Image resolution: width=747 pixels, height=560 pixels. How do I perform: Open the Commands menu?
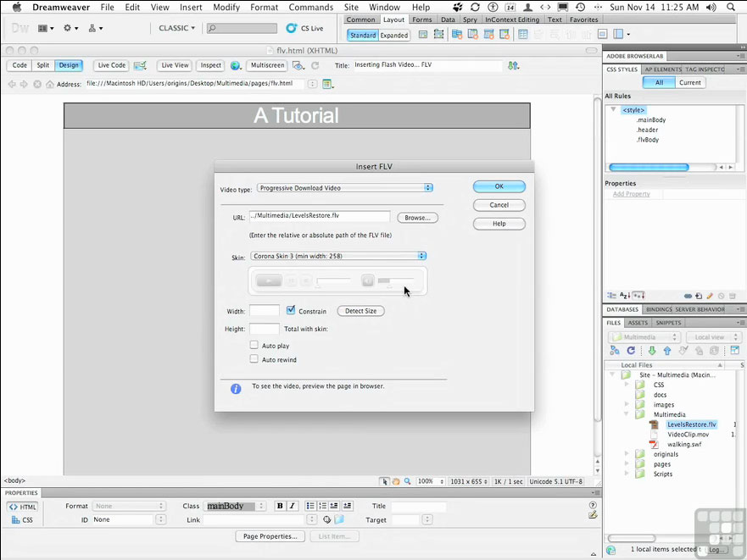310,7
